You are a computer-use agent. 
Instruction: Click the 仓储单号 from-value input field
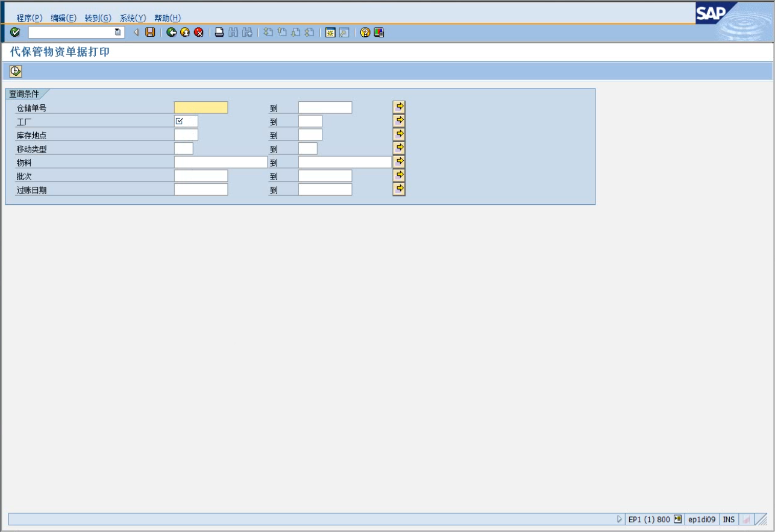pyautogui.click(x=201, y=108)
